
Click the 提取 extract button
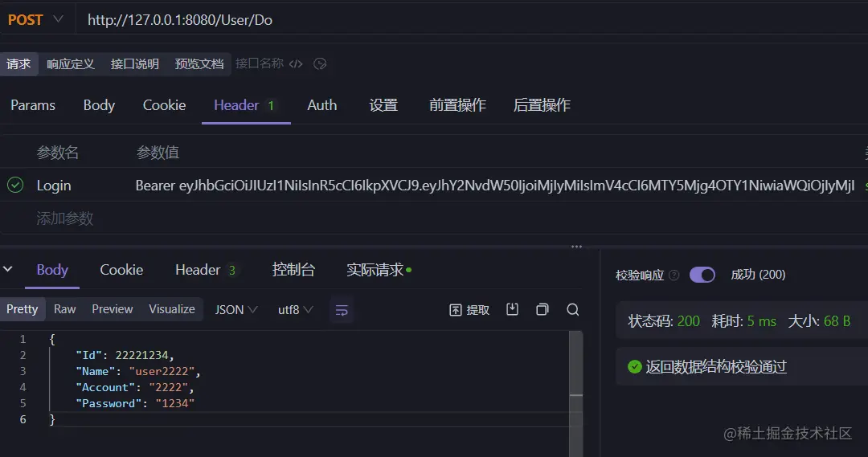[x=469, y=310]
